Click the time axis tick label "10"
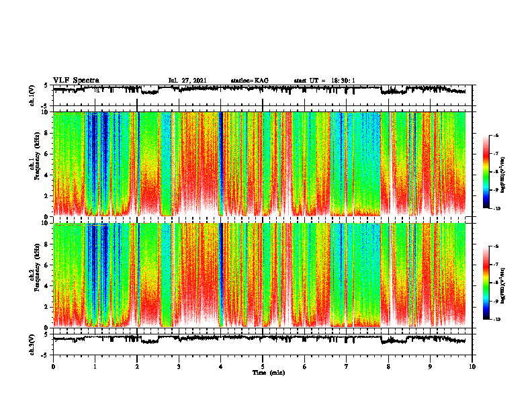Viewport: 532px width, 411px height. point(472,367)
